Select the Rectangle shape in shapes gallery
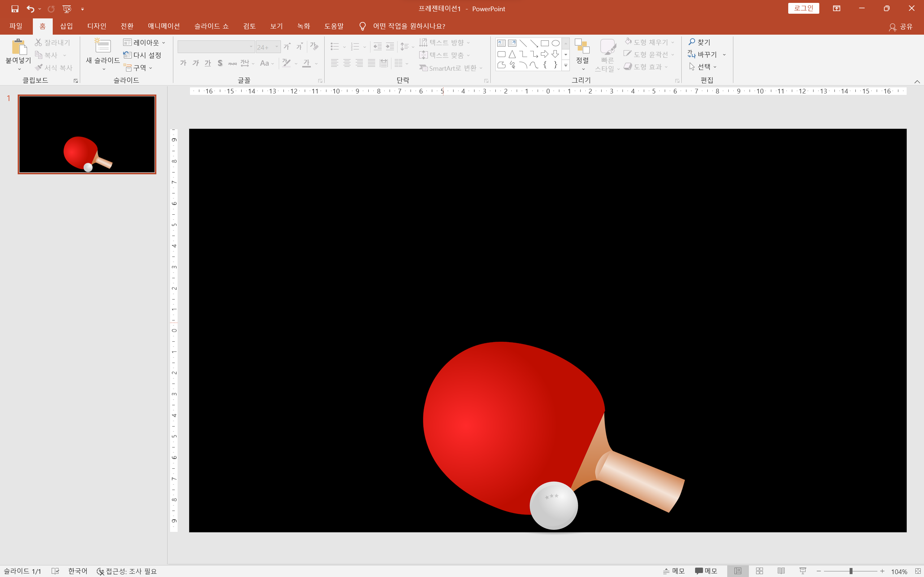924x577 pixels. 545,43
